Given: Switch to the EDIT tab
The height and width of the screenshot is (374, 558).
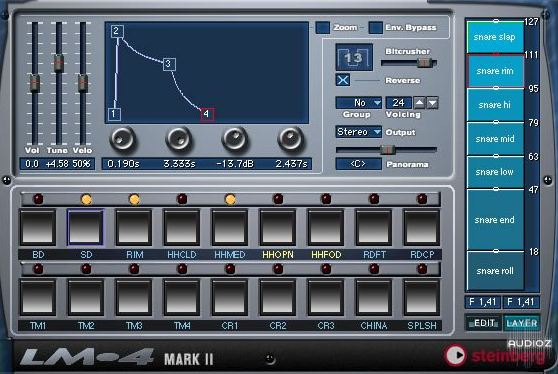Looking at the screenshot, I should (x=484, y=323).
